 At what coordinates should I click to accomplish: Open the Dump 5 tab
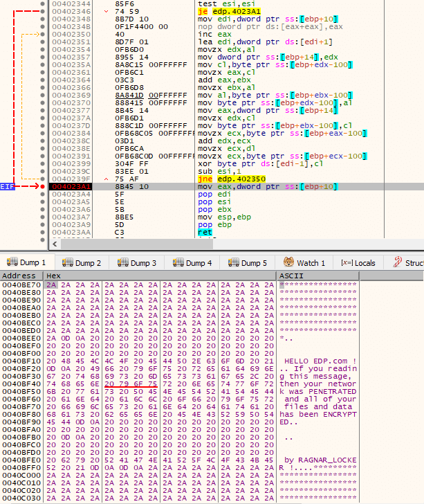click(248, 262)
